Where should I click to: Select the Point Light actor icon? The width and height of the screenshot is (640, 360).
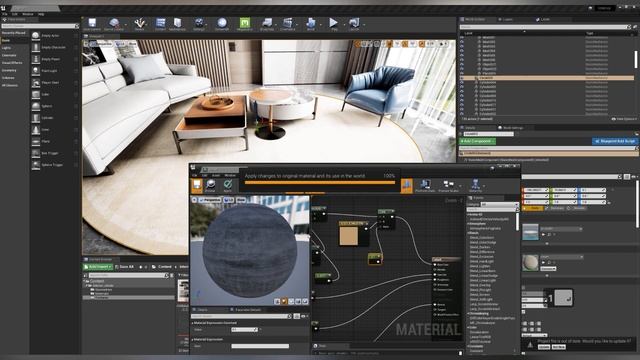36,71
